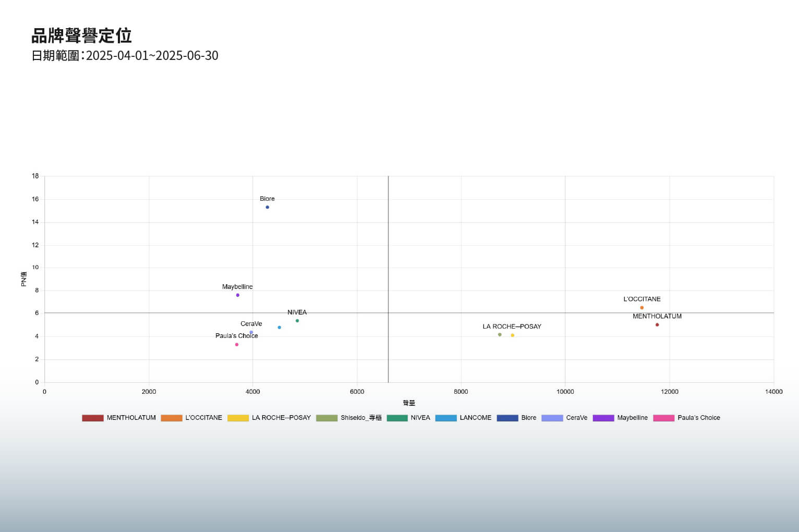
Task: Click the LA ROCHE-POSAY yellow legend swatch
Action: 238,418
